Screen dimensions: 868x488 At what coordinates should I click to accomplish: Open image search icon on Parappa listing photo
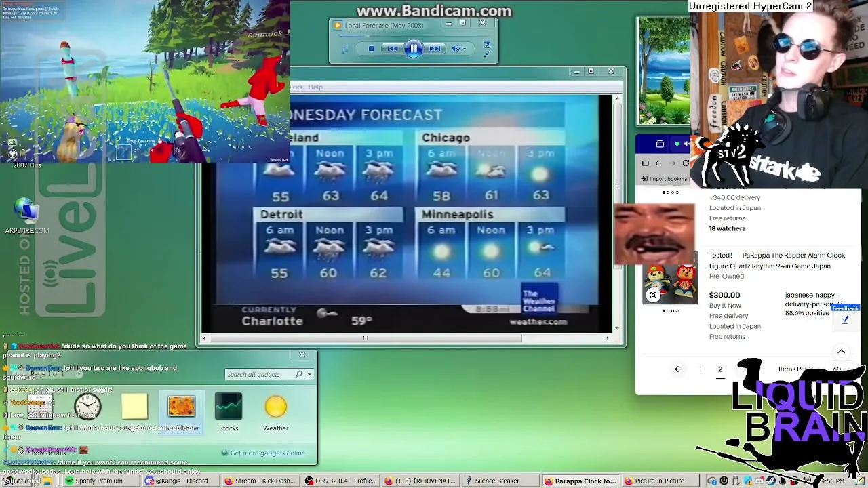tap(653, 295)
